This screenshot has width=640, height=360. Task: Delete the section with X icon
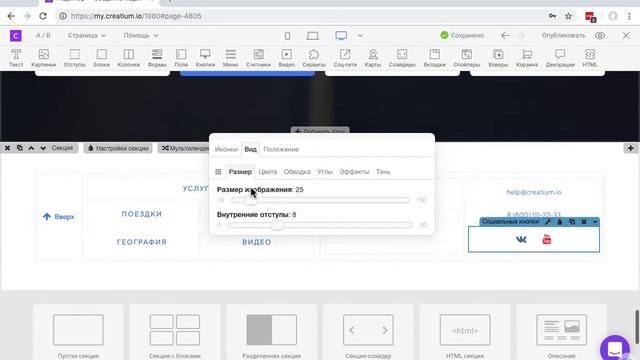(x=7, y=148)
